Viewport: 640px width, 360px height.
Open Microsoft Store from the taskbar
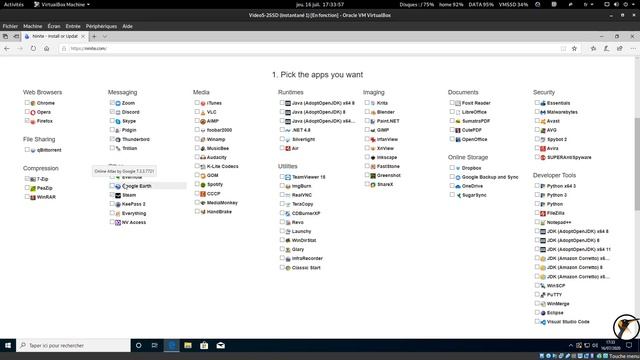(x=204, y=345)
